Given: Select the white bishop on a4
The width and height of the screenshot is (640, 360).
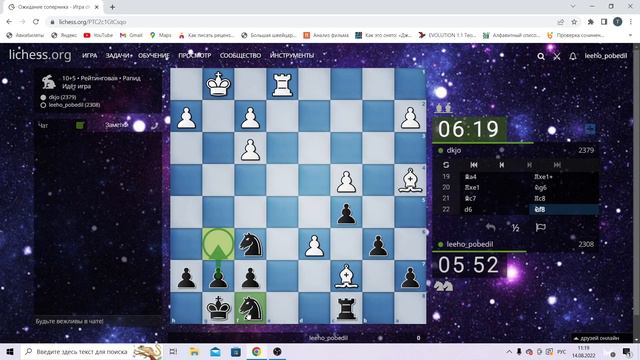Looking at the screenshot, I should pos(410,180).
